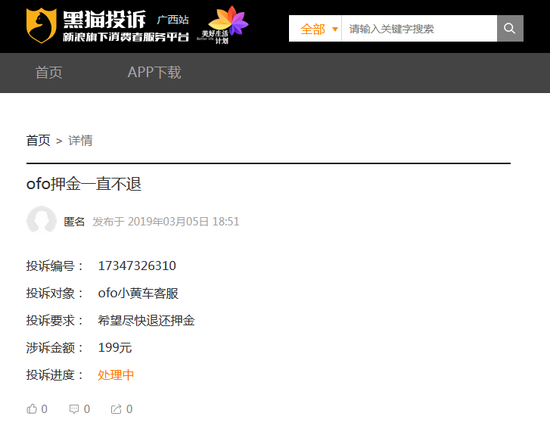This screenshot has height=435, width=550.
Task: Click the magnifier search button
Action: [510, 28]
